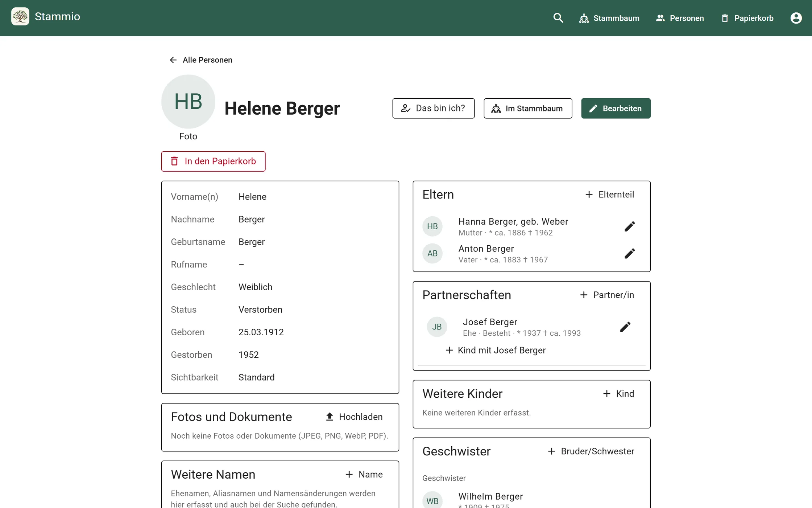Image resolution: width=812 pixels, height=508 pixels.
Task: Click the Weiblich gender value
Action: [255, 287]
